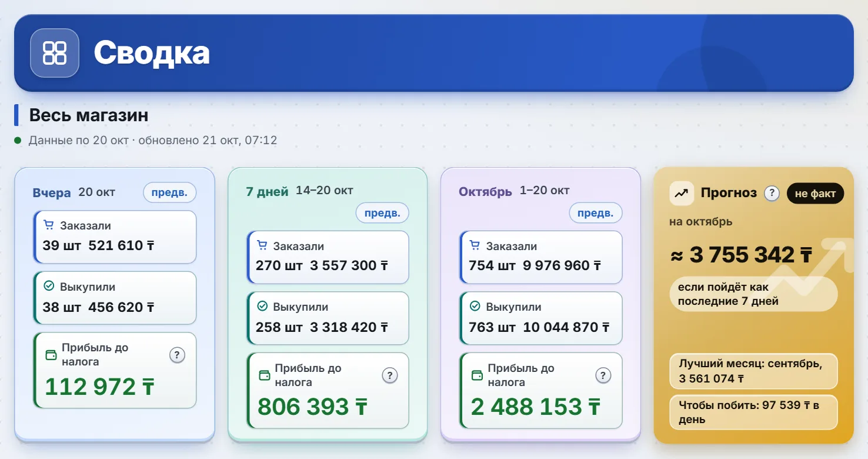Click cart icon in Вчера Заказали tile
The height and width of the screenshot is (459, 868).
(48, 225)
